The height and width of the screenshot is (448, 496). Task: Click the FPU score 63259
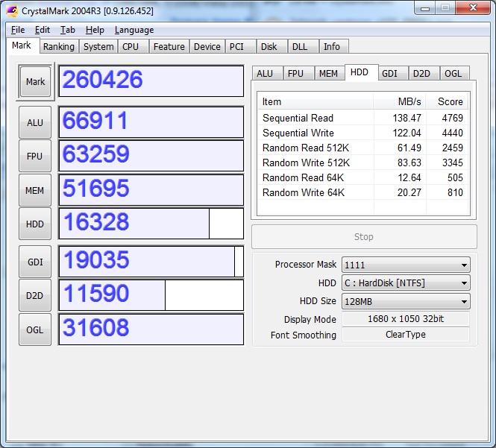pyautogui.click(x=151, y=156)
